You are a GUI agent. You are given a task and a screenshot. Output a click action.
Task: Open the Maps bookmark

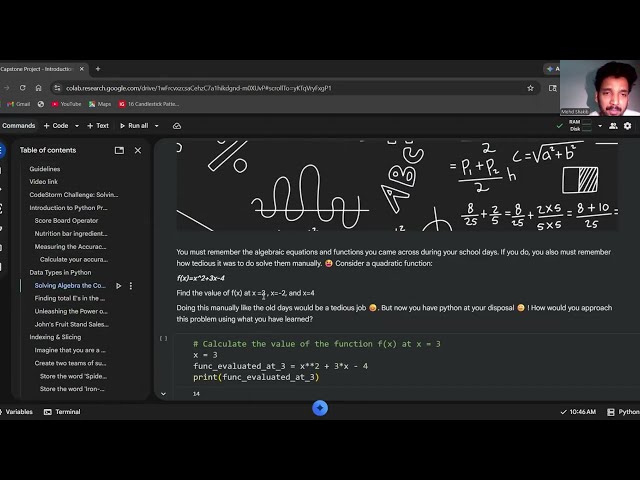pyautogui.click(x=100, y=104)
